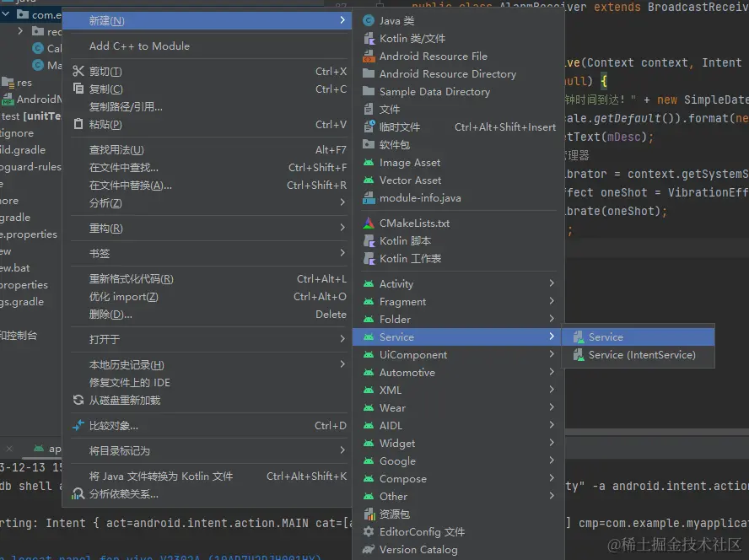Select the Other entry
The image size is (749, 560).
[x=458, y=496]
